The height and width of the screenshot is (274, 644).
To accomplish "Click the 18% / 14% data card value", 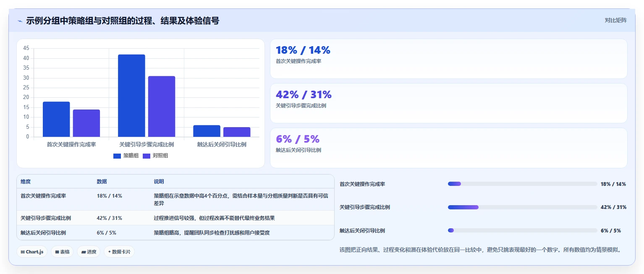I will tap(303, 50).
